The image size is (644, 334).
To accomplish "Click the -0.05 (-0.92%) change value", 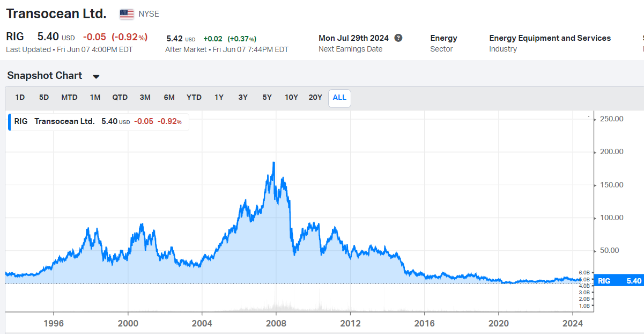I will pos(115,37).
